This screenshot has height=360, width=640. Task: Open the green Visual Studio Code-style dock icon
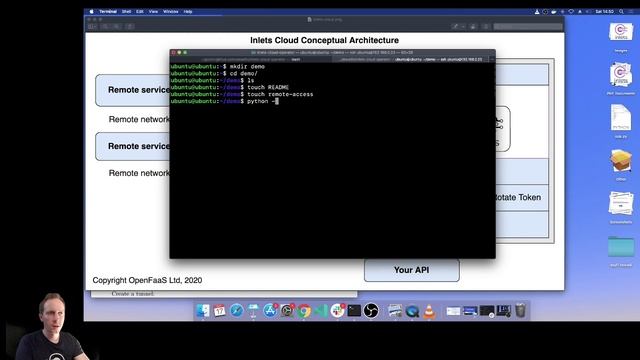click(321, 311)
